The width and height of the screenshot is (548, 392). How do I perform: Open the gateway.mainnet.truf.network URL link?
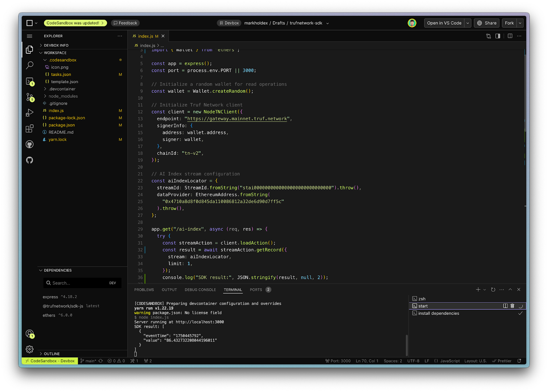(x=237, y=119)
